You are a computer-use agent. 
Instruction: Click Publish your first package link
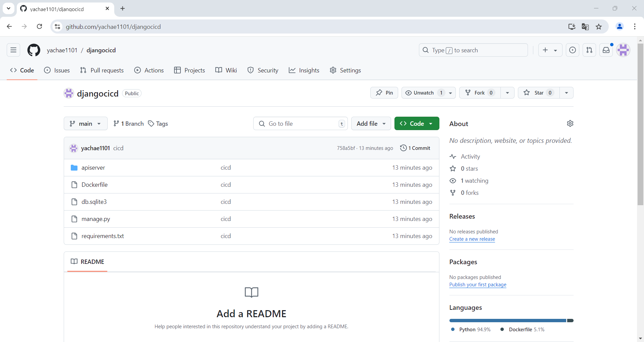(x=478, y=285)
